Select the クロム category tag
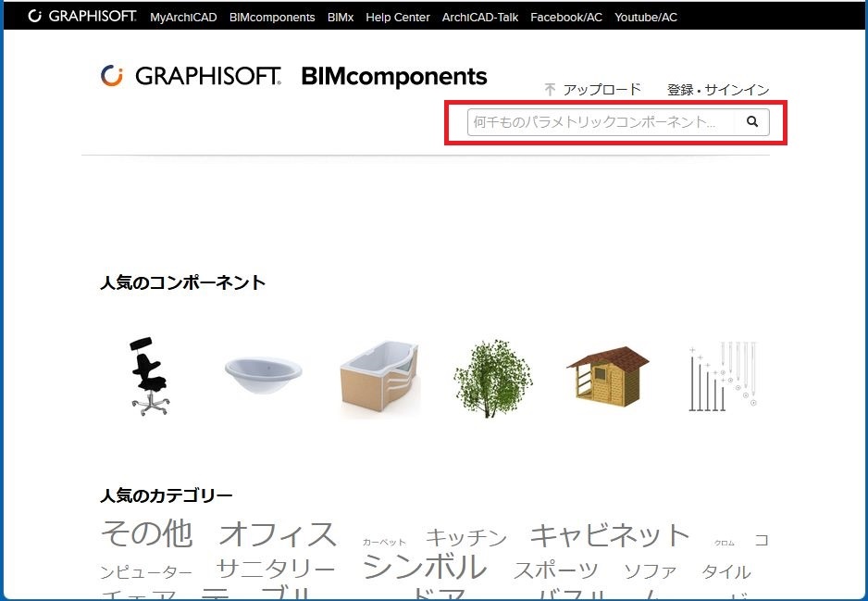 tap(724, 543)
